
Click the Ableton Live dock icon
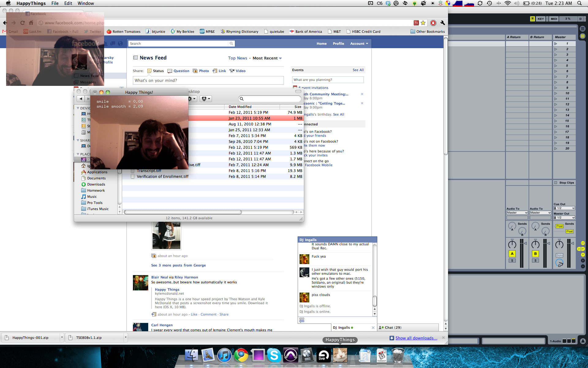coord(323,355)
